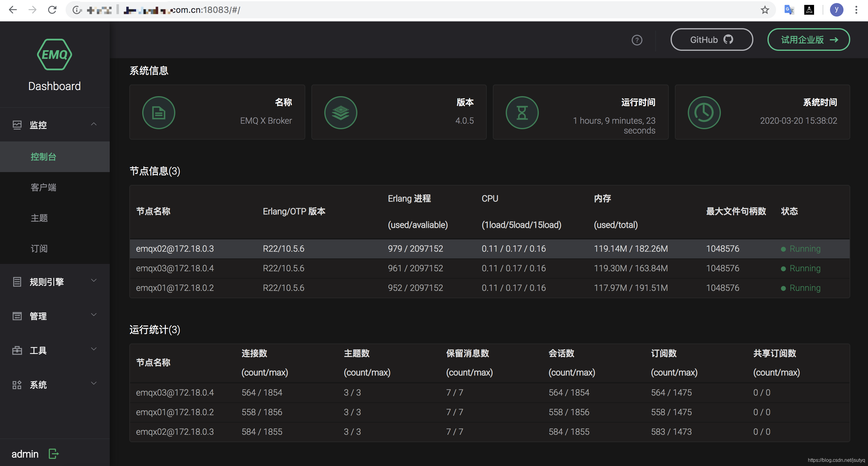Click the clock system time icon
Viewport: 868px width, 466px height.
coord(704,113)
